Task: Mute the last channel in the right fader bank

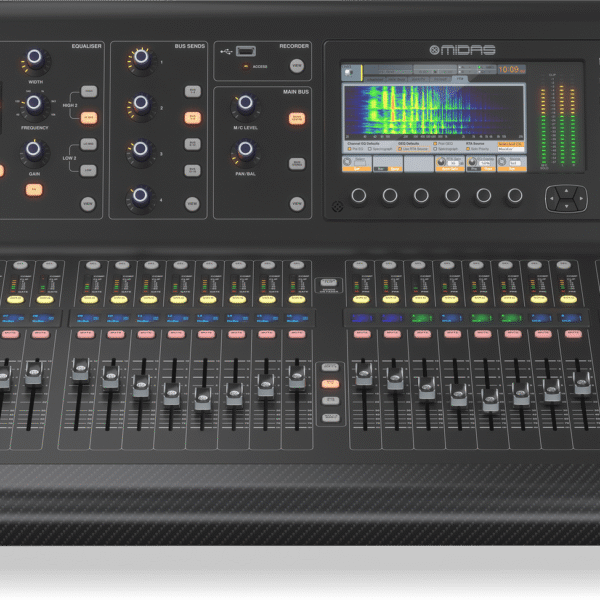Action: 573,334
